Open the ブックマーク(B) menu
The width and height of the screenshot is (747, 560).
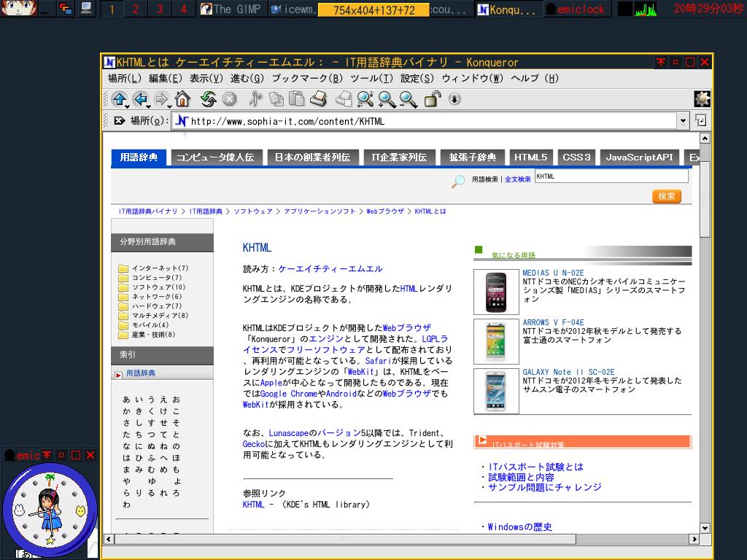point(306,79)
